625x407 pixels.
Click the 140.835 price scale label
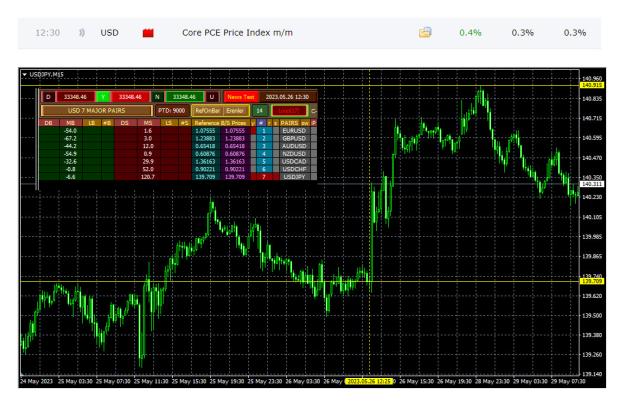[592, 98]
